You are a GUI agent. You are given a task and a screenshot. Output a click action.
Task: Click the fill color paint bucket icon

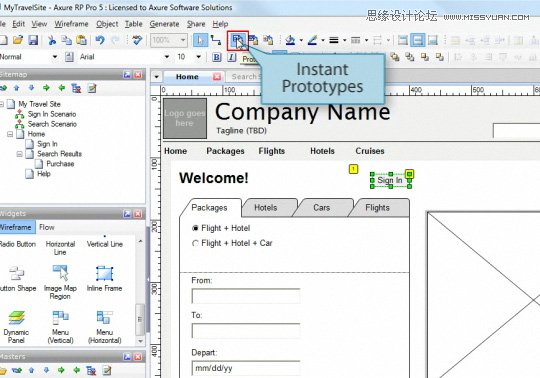coord(290,40)
